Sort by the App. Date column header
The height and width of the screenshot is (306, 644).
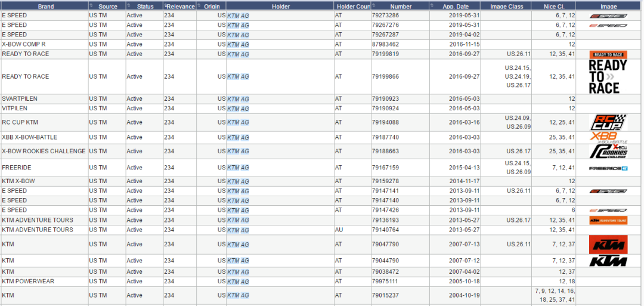tap(456, 6)
